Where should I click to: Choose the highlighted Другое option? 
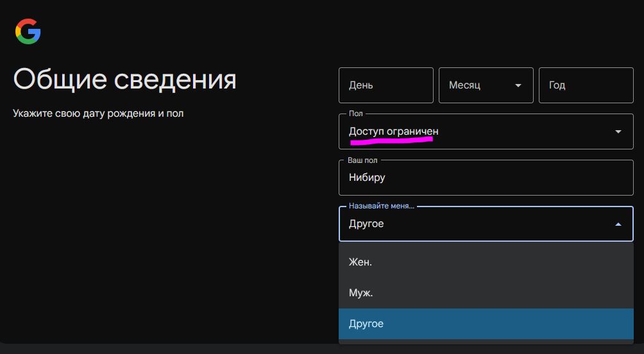click(486, 324)
